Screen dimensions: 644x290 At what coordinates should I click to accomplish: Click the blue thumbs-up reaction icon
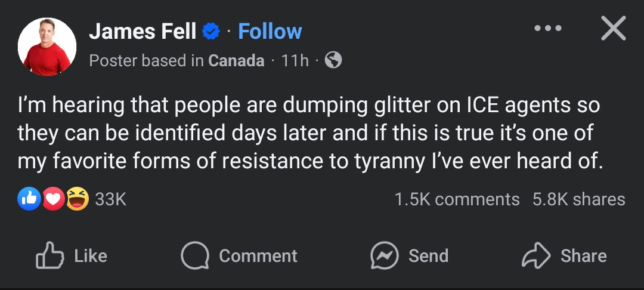click(29, 199)
